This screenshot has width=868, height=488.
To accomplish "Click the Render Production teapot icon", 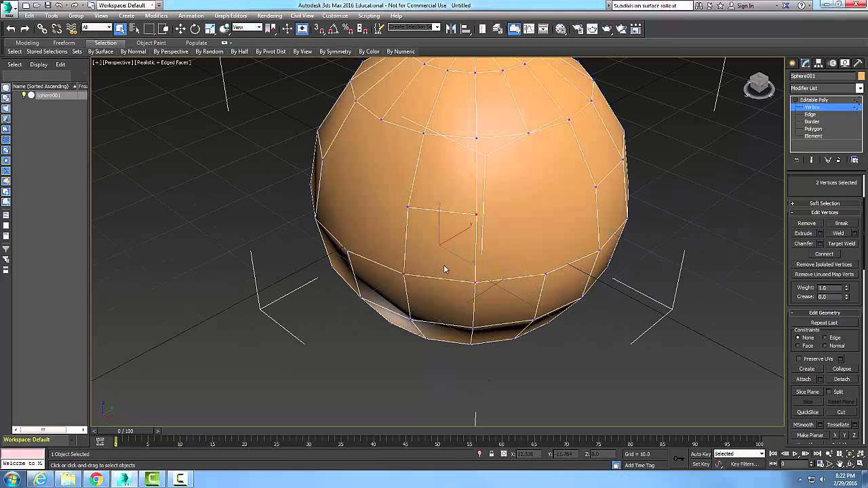I will [x=607, y=28].
